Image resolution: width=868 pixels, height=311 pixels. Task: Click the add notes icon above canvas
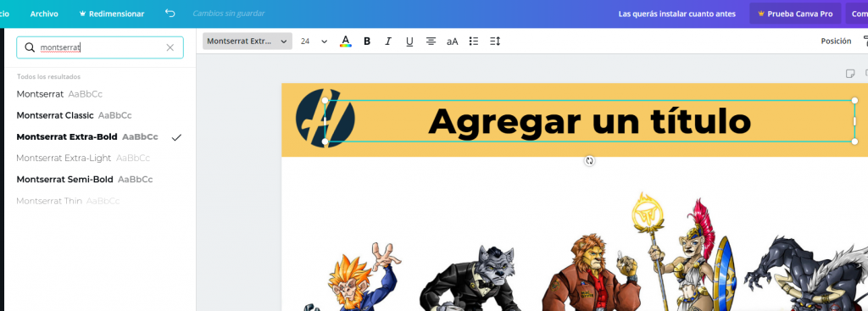pyautogui.click(x=850, y=73)
